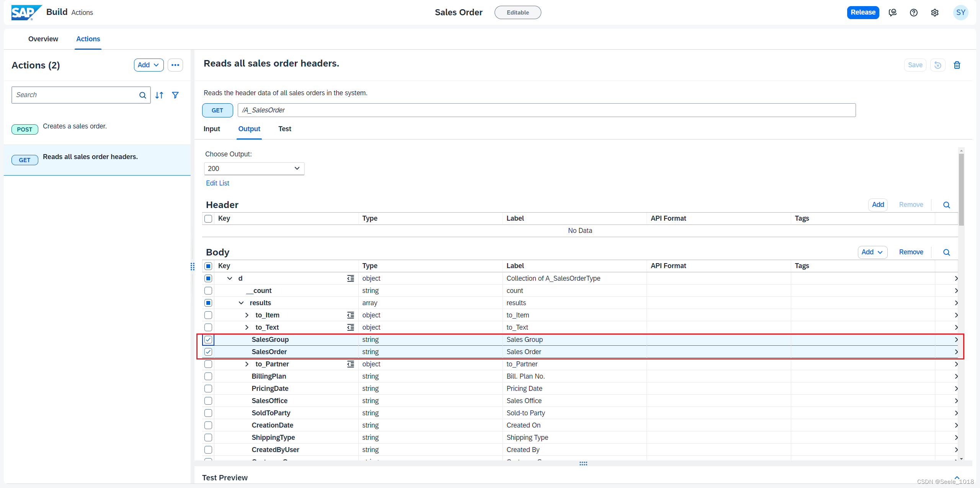Switch to the Actions tab

[88, 39]
